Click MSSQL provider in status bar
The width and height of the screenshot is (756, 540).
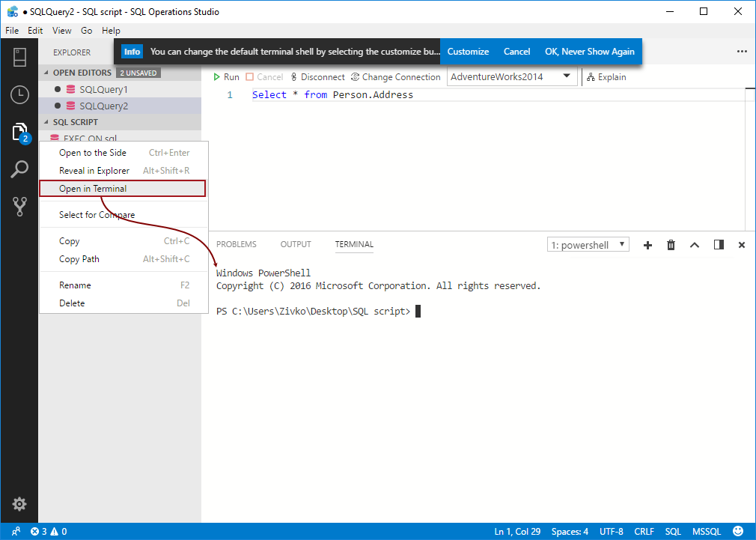pyautogui.click(x=707, y=531)
